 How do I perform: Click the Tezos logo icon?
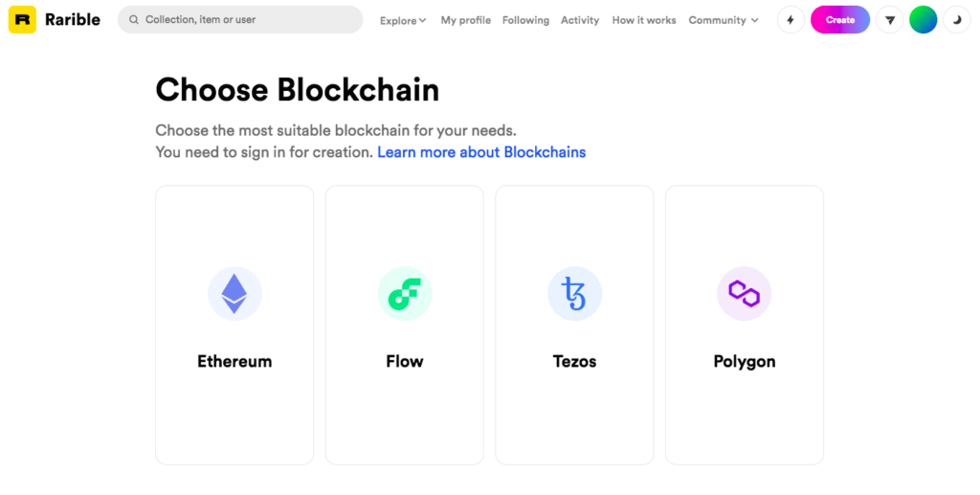[x=574, y=293]
